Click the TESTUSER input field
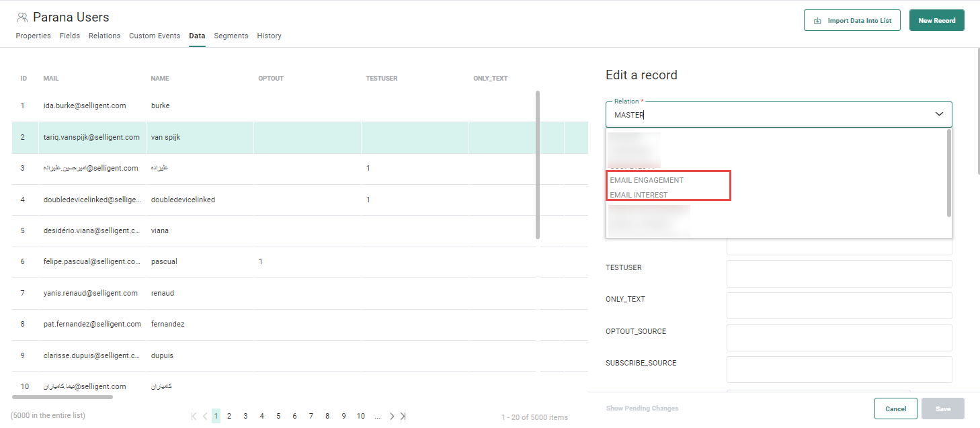The height and width of the screenshot is (428, 980). pyautogui.click(x=839, y=273)
